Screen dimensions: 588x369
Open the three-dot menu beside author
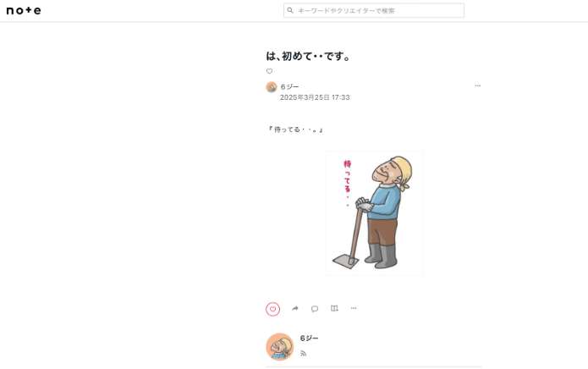pos(477,85)
